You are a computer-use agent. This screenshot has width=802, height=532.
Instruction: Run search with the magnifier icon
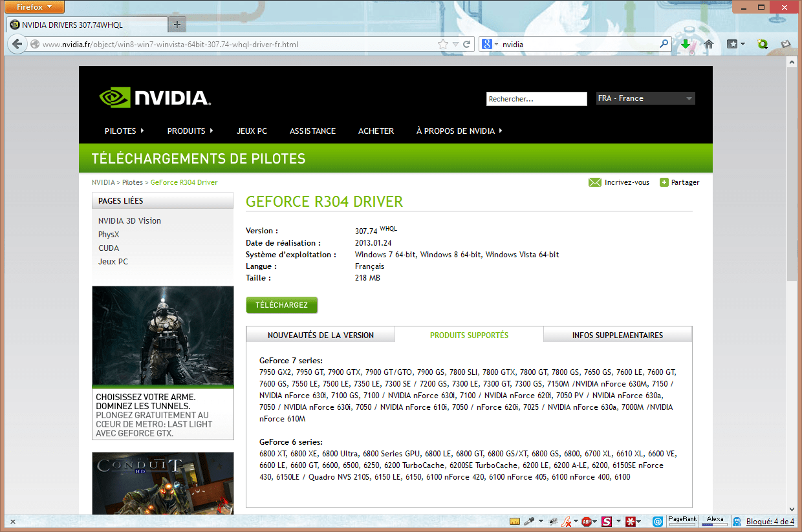coord(664,45)
